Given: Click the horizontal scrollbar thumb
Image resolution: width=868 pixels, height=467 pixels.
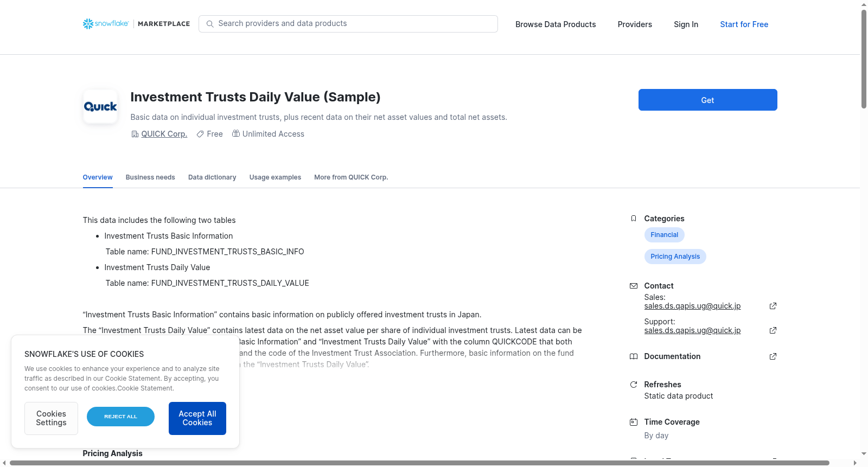Looking at the screenshot, I should click(419, 463).
